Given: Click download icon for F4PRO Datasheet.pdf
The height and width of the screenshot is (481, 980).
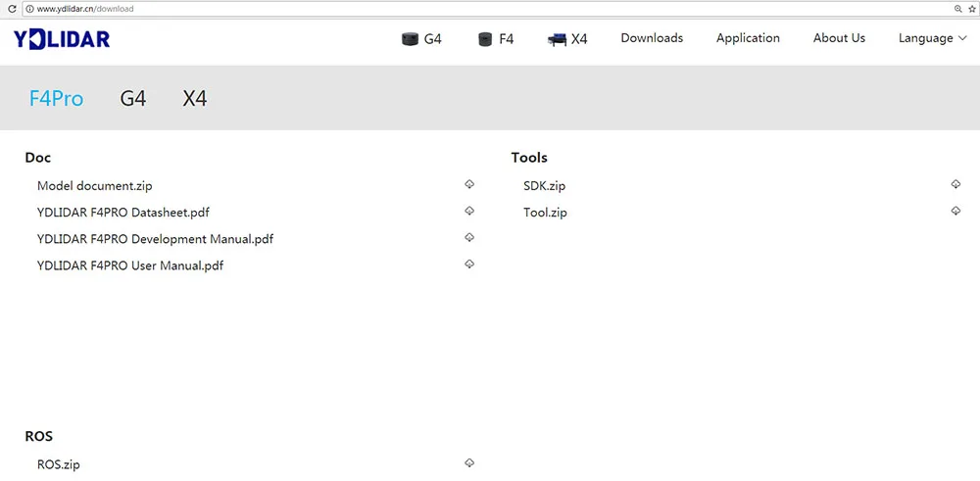Looking at the screenshot, I should pos(469,212).
